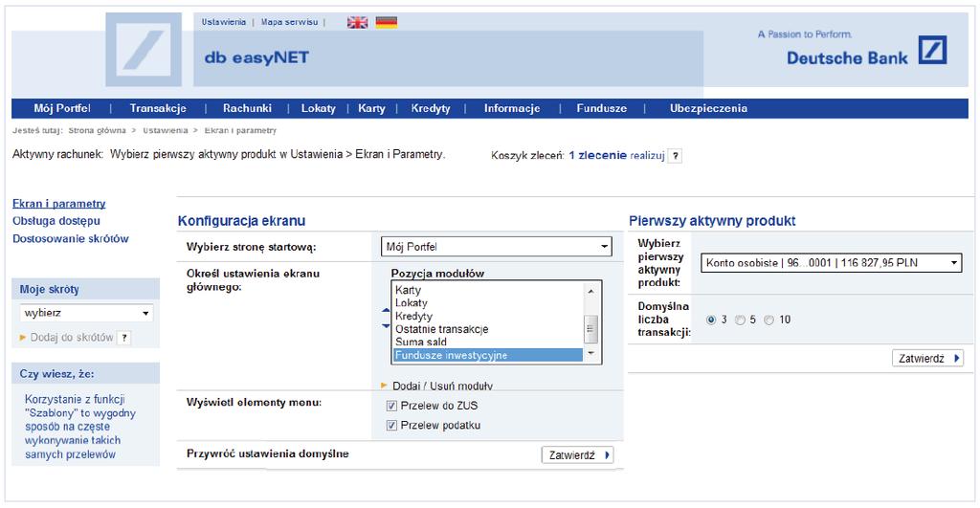This screenshot has height=508, width=980.
Task: Open Transakcje menu
Action: click(x=158, y=108)
